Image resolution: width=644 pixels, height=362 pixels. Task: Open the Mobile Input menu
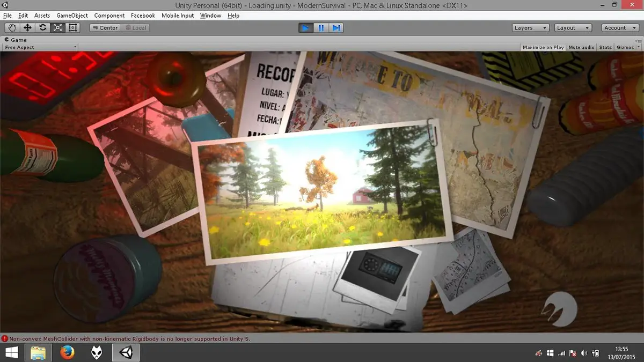click(x=178, y=16)
